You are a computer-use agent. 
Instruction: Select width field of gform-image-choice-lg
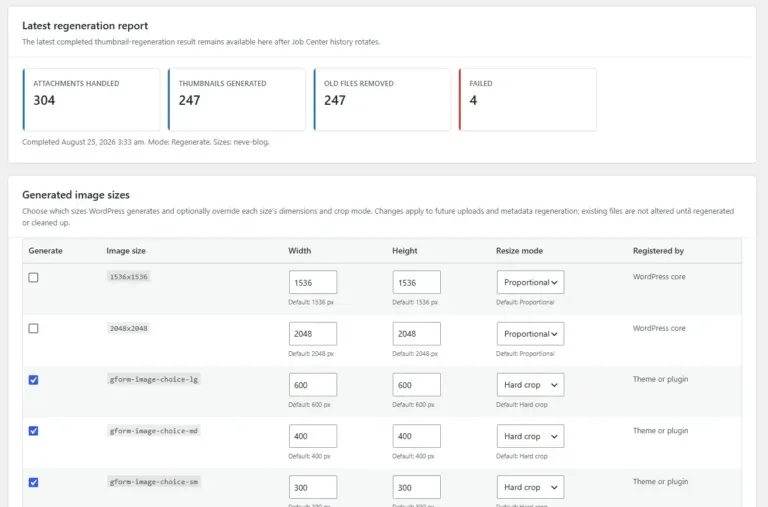tap(313, 385)
